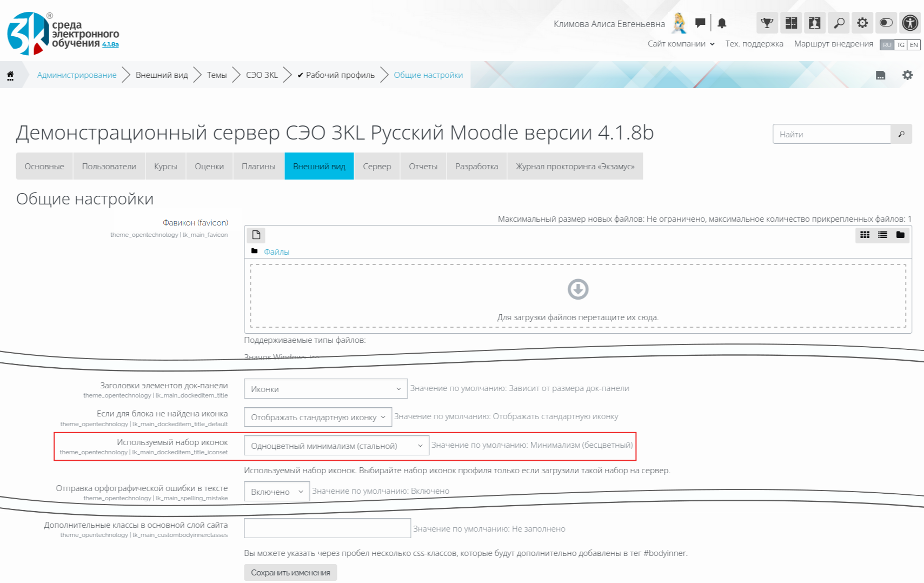Viewport: 924px width, 583px height.
Task: Open Темы breadcrumb
Action: tap(217, 75)
